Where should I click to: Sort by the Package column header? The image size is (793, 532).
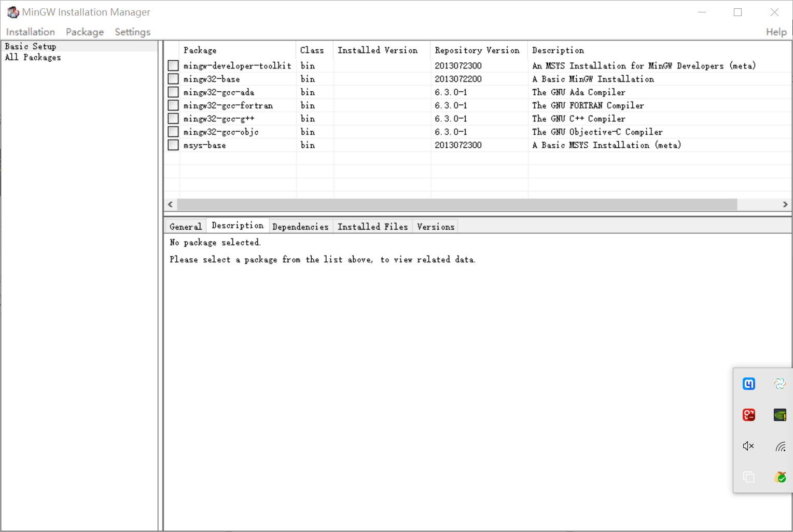point(238,50)
